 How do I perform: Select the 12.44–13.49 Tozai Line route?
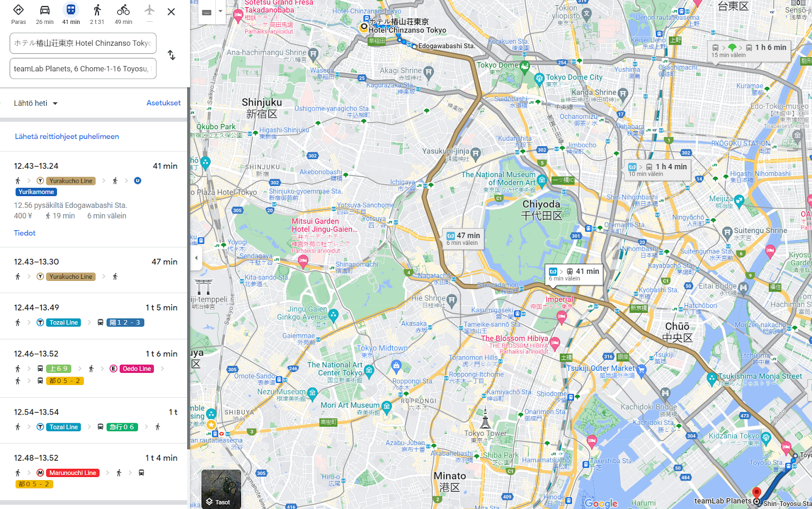tap(94, 316)
